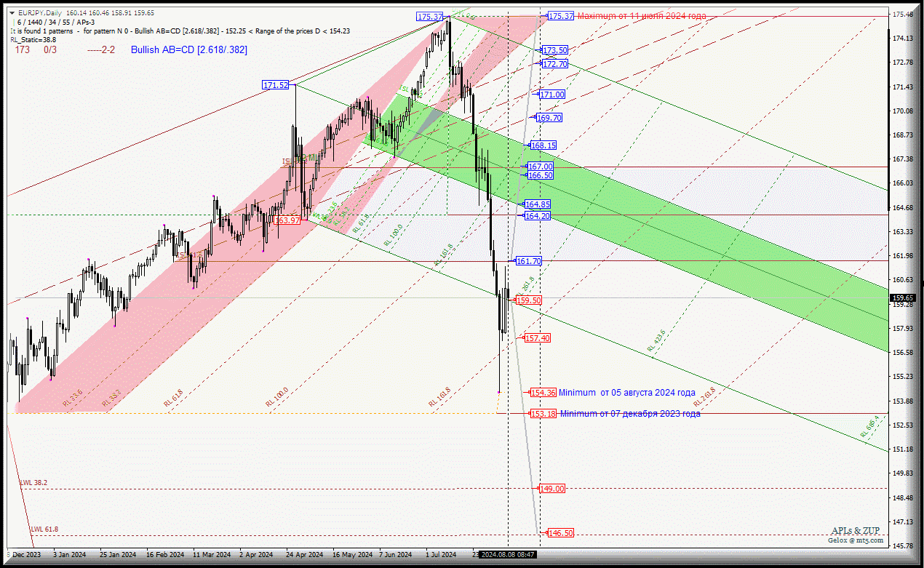Click the LWL 38.2 level label
The width and height of the screenshot is (924, 568).
[x=33, y=482]
